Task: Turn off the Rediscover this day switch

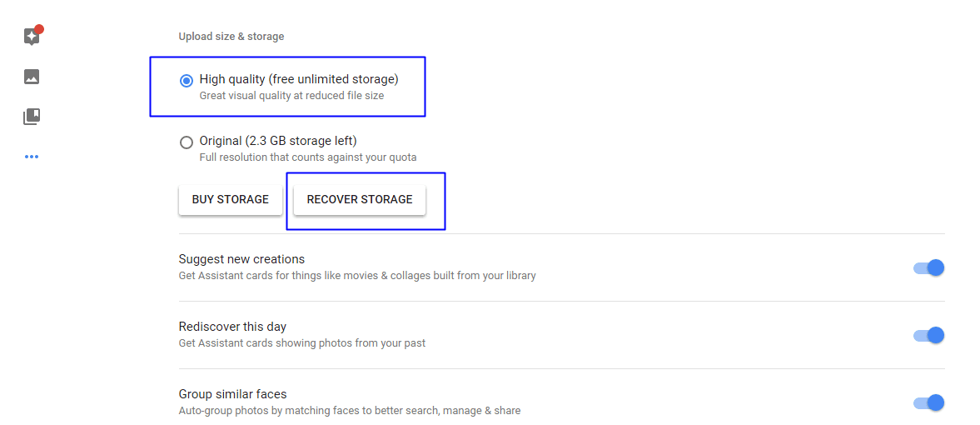Action: pos(928,336)
